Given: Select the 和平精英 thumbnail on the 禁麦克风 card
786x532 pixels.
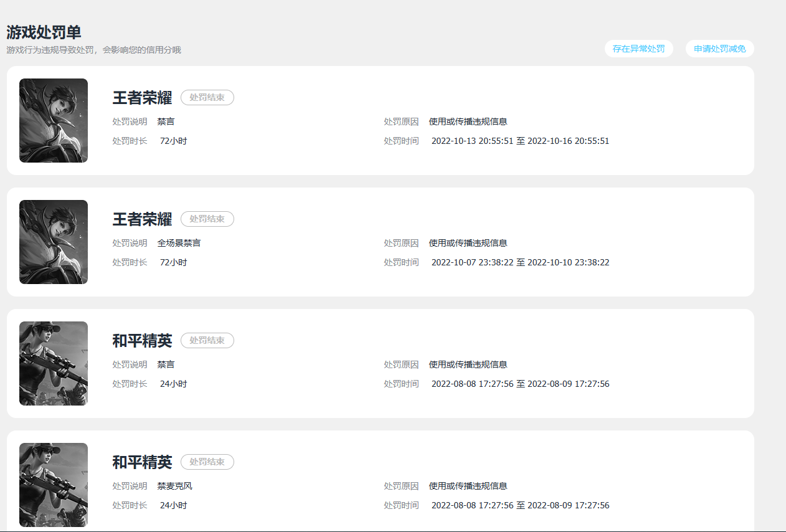Looking at the screenshot, I should [x=54, y=485].
